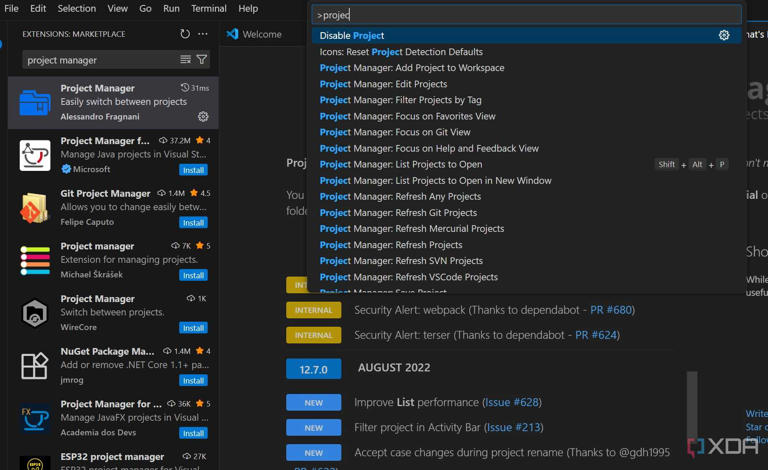The width and height of the screenshot is (768, 470).
Task: Open the PR #680 link
Action: pyautogui.click(x=611, y=310)
